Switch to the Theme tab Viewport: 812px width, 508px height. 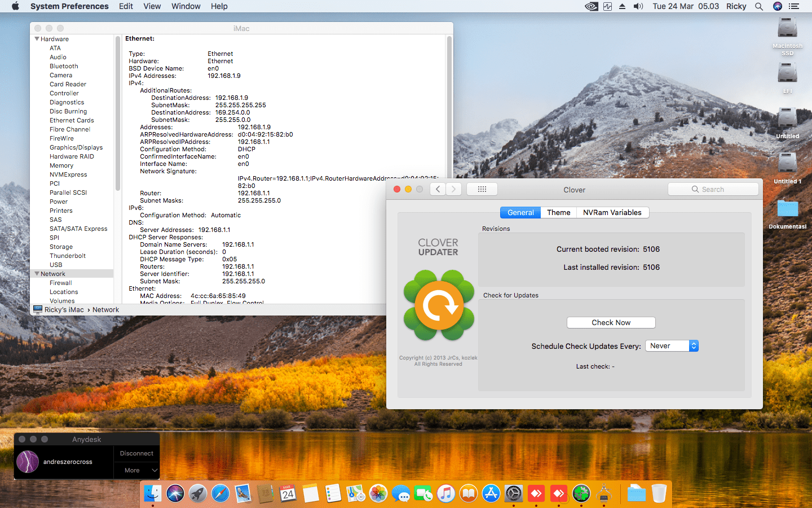tap(558, 213)
